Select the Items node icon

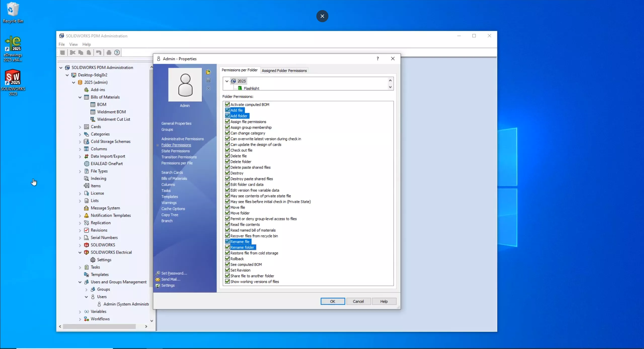coord(86,186)
